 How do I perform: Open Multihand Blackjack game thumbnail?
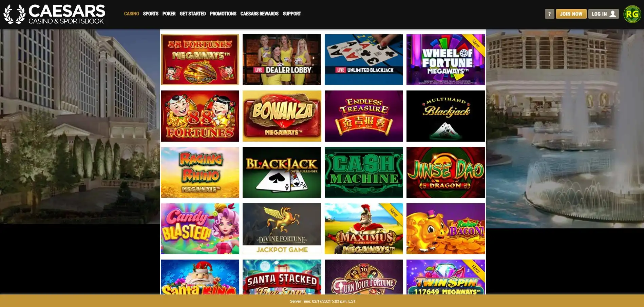point(446,116)
